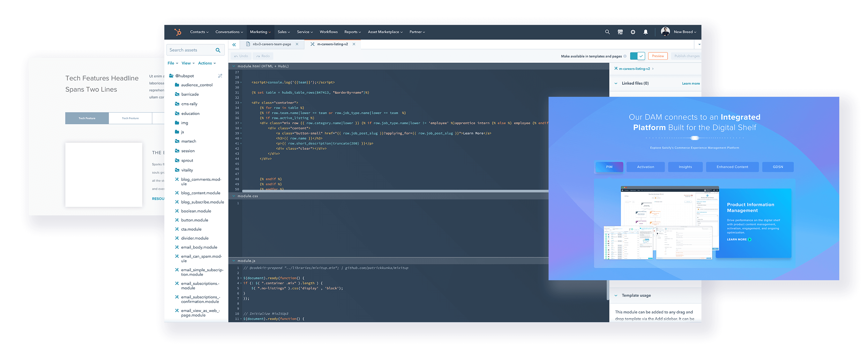Open the Conversations menu
This screenshot has width=868, height=347.
[x=229, y=32]
